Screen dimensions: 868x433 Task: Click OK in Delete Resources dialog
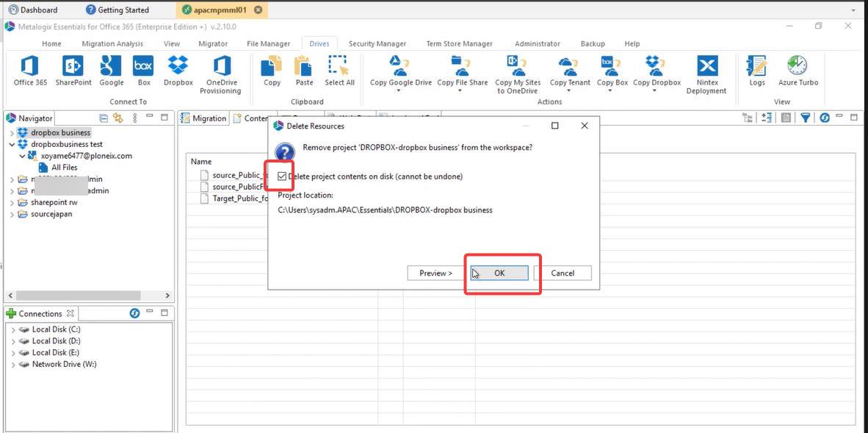[x=499, y=273]
